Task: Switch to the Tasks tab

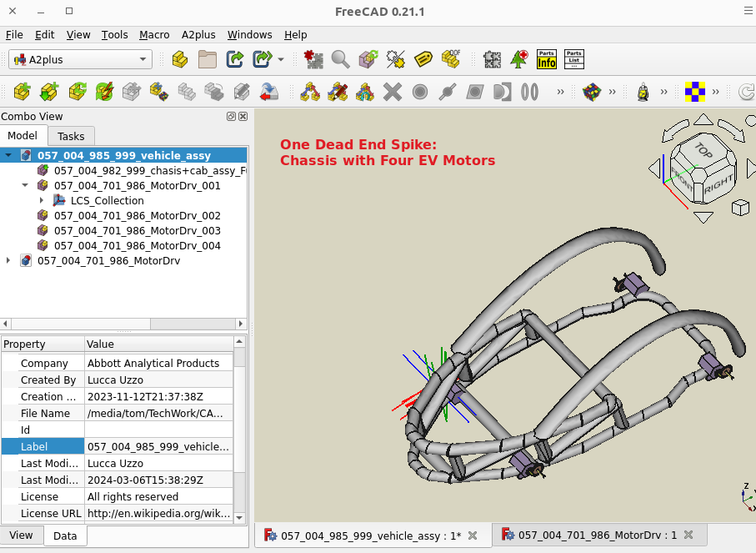Action: point(71,136)
